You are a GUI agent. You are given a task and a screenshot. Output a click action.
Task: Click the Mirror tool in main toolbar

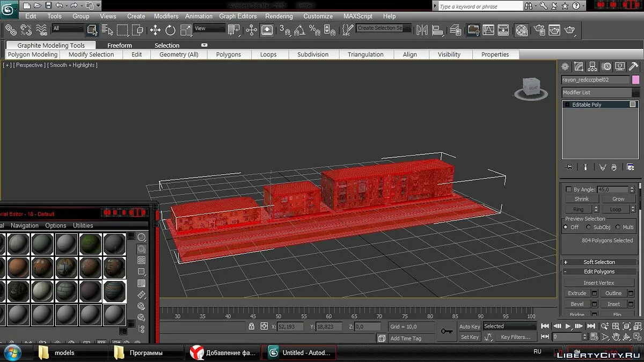[422, 30]
